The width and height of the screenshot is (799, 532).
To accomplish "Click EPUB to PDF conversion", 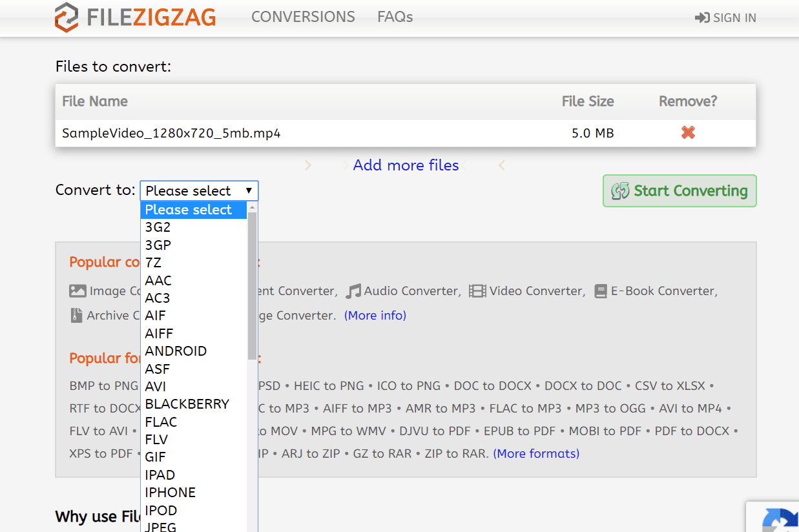I will [x=519, y=431].
